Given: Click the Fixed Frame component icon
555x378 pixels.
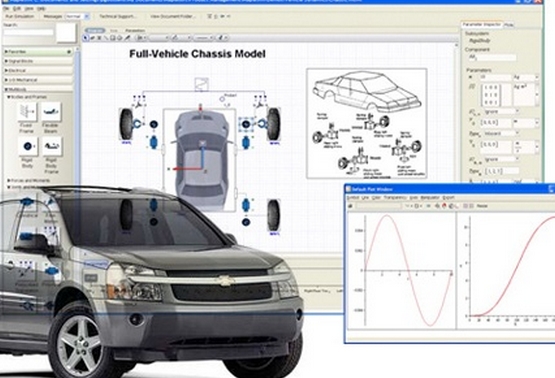Looking at the screenshot, I should coord(27,112).
